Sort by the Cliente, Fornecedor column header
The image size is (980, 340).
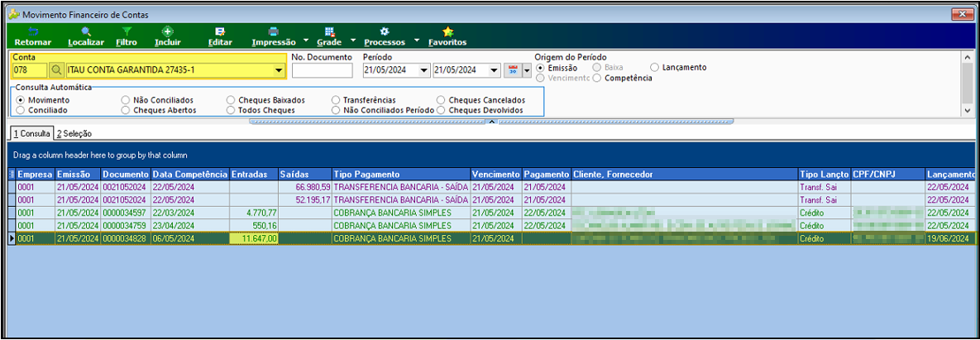click(685, 175)
